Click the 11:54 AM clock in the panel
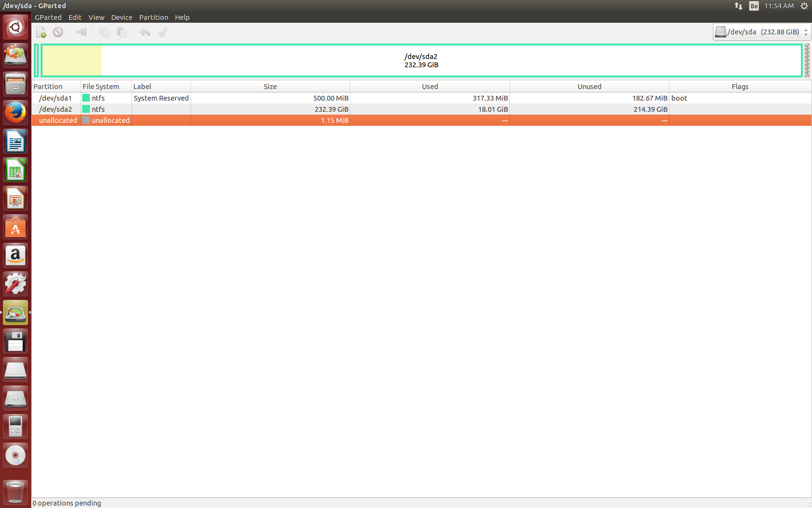The width and height of the screenshot is (812, 508). tap(779, 6)
